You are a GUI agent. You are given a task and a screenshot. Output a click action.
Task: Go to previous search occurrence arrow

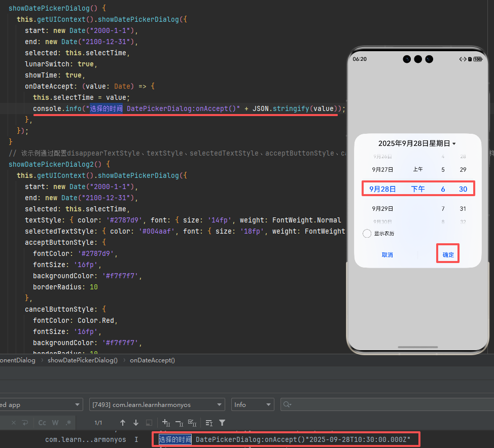(123, 423)
